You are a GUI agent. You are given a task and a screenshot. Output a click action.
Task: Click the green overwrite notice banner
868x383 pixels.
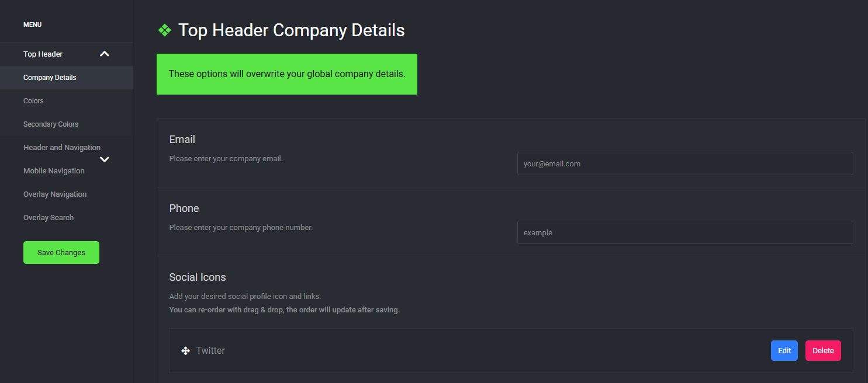pyautogui.click(x=286, y=74)
